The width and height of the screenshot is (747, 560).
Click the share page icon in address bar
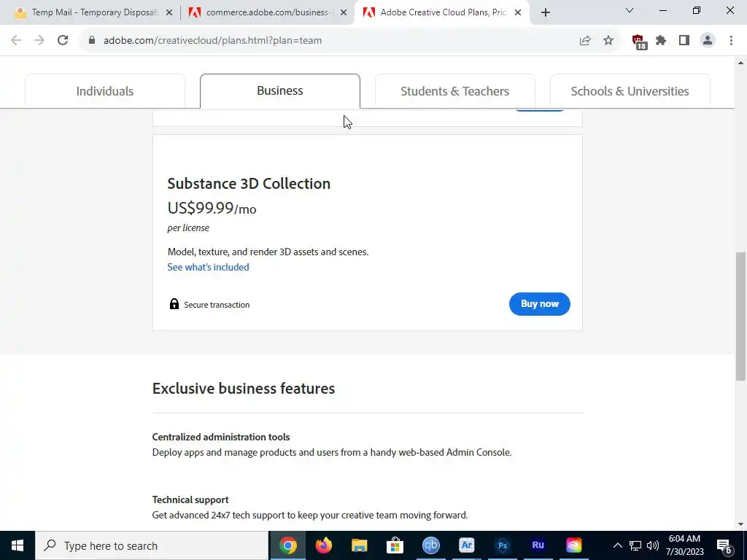(585, 41)
